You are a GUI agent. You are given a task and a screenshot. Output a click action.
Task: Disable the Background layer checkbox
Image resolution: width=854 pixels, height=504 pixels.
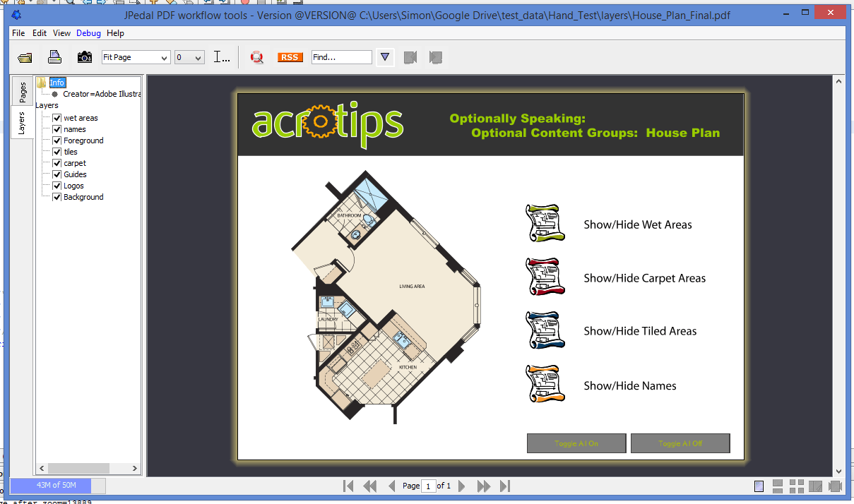[57, 197]
